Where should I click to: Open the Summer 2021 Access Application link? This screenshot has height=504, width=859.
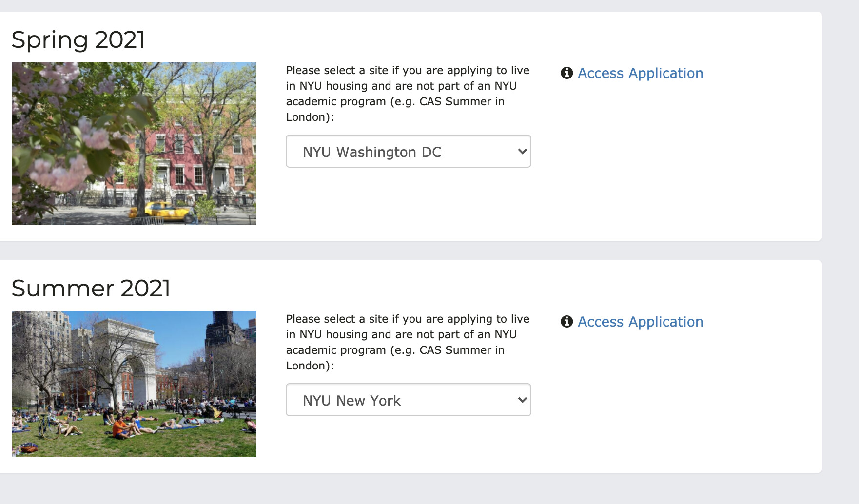point(640,322)
